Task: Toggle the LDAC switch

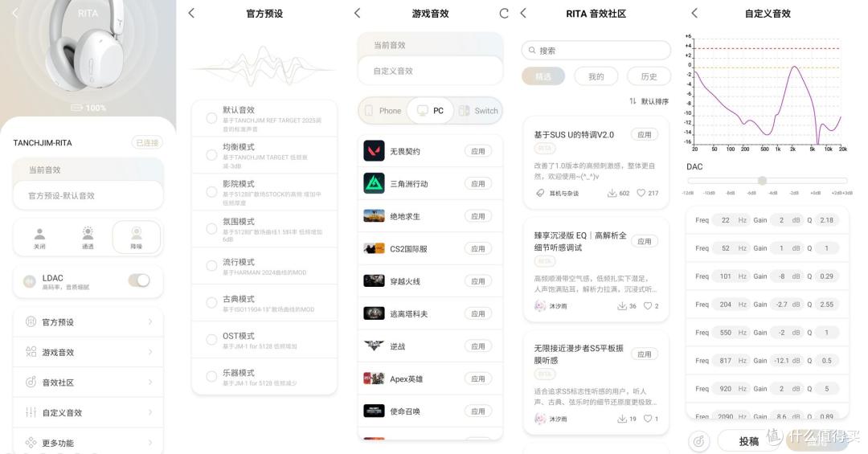Action: (140, 280)
